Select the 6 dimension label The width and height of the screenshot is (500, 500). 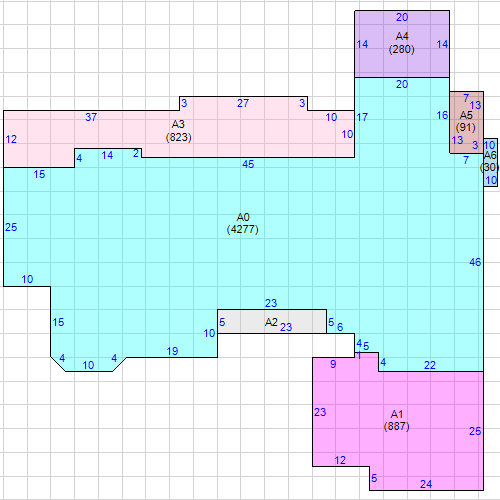point(340,327)
